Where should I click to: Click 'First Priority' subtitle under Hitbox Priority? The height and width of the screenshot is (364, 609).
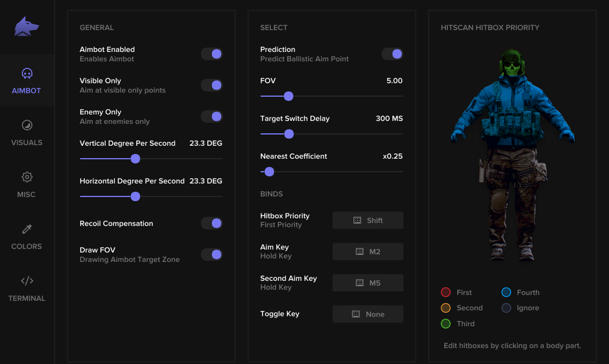281,225
